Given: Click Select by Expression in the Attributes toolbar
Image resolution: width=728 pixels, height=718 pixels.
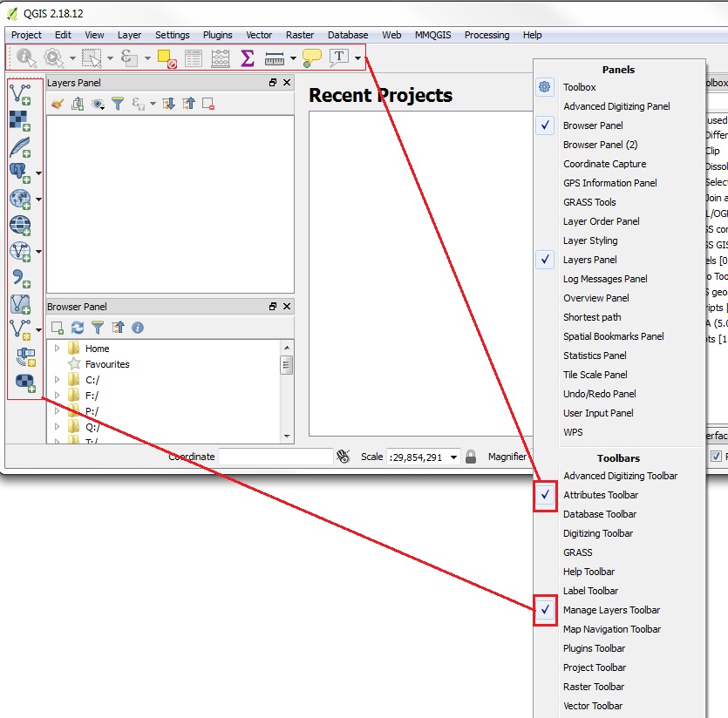Looking at the screenshot, I should [129, 58].
